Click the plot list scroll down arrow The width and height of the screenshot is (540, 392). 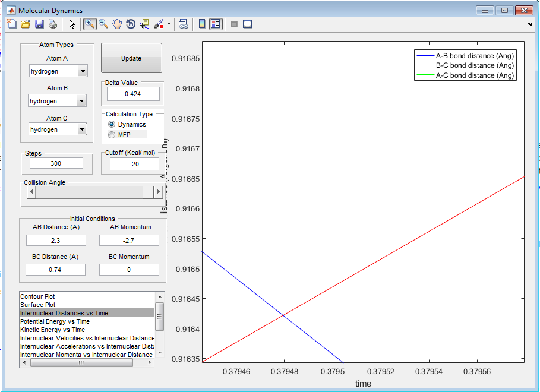(159, 353)
